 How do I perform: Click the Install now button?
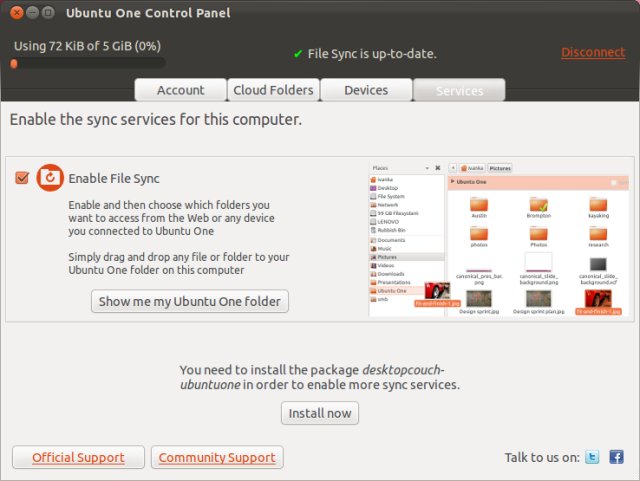320,413
